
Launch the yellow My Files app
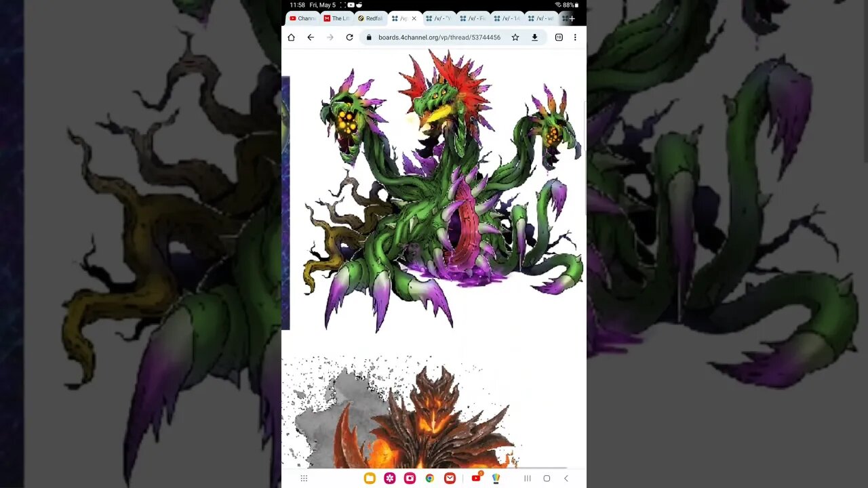[x=370, y=479]
